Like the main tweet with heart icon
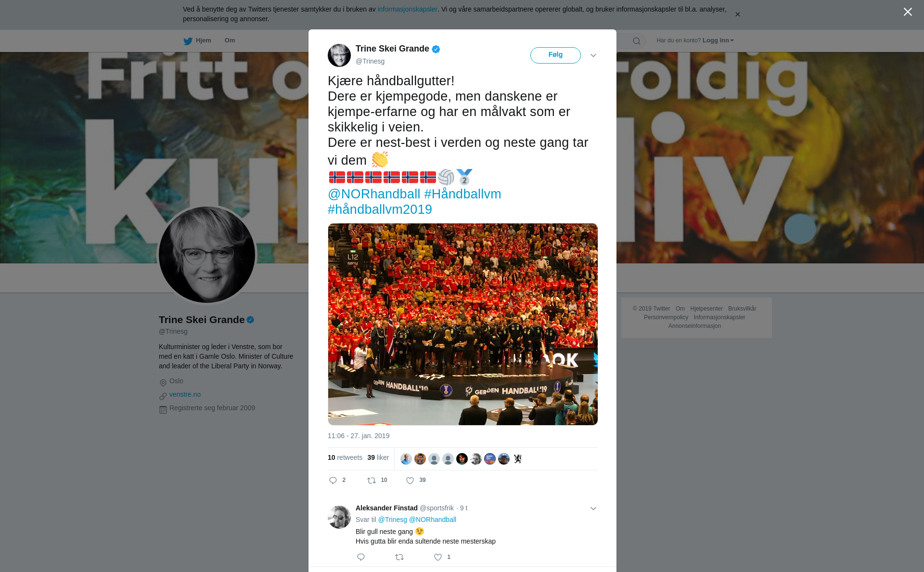Viewport: 924px width, 572px height. 410,481
